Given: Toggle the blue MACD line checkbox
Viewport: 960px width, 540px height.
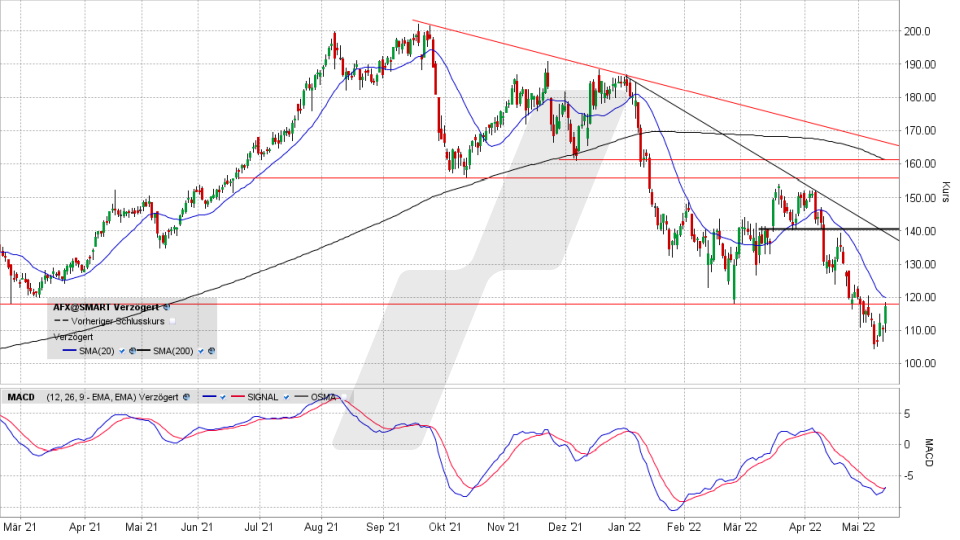Looking at the screenshot, I should click(x=222, y=397).
